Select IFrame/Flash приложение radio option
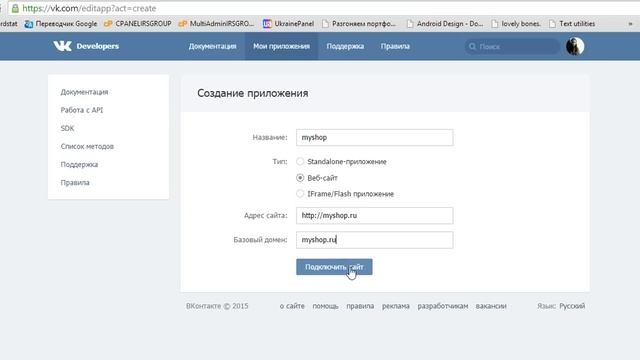 click(x=300, y=194)
